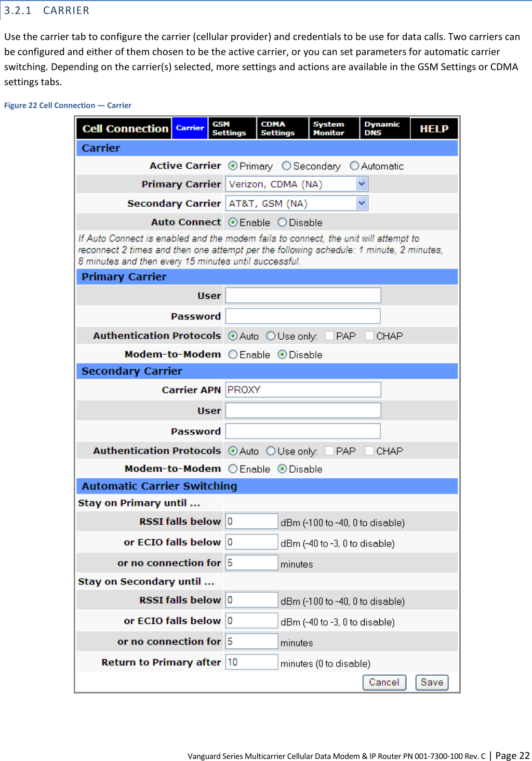Click Stay on Primary no connection minutes field
Screen dimensions: 532x761
(251, 563)
